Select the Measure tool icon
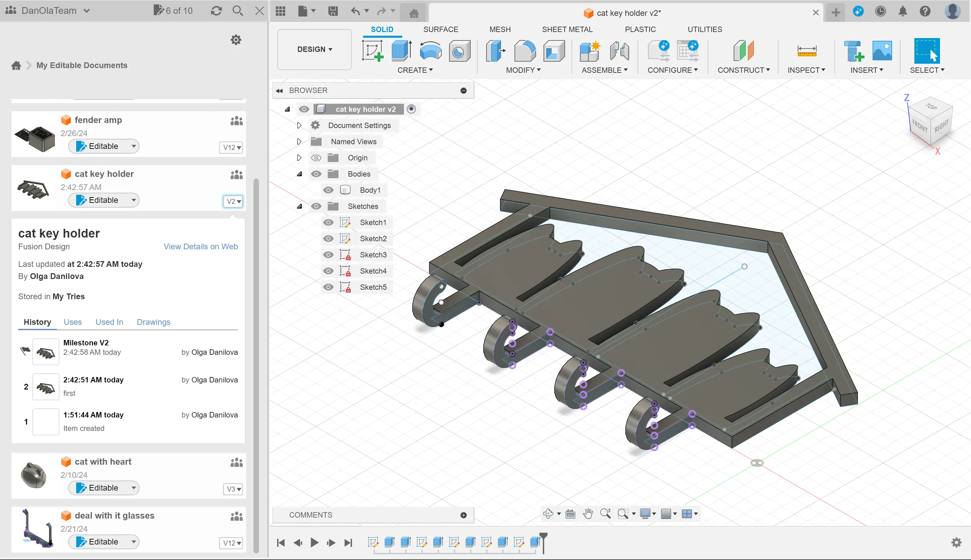The height and width of the screenshot is (560, 971). [807, 51]
